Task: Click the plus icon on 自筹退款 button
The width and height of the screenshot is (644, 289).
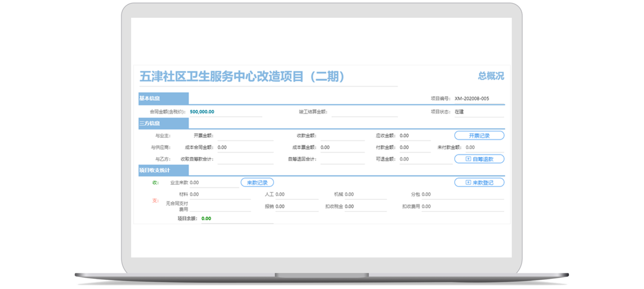Action: [468, 159]
